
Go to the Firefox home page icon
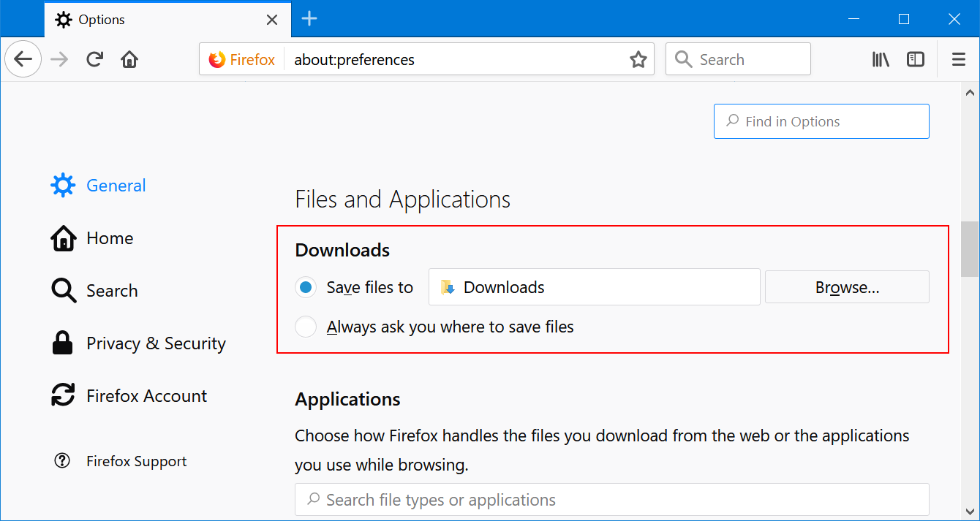click(x=129, y=59)
